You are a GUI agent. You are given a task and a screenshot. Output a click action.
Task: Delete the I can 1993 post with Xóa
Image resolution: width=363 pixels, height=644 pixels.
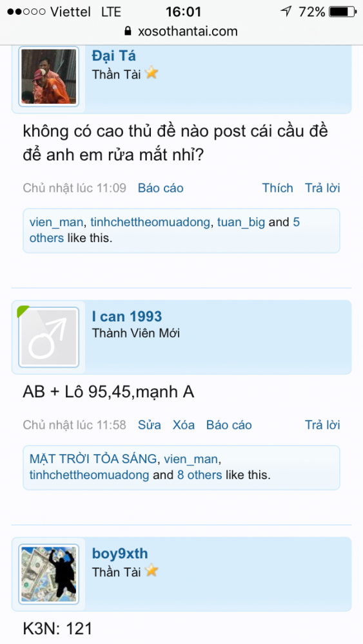(x=183, y=425)
